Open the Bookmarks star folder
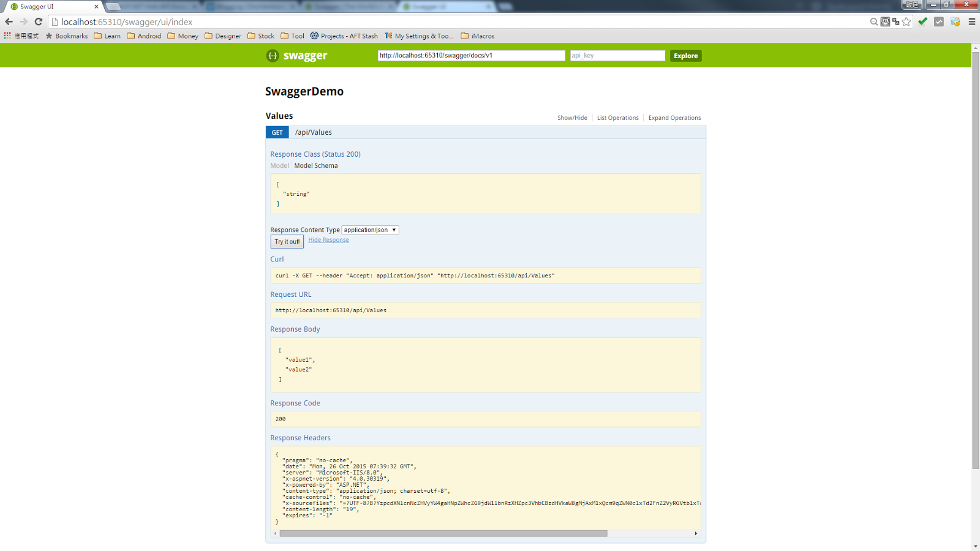Image resolution: width=980 pixels, height=551 pixels. click(67, 36)
